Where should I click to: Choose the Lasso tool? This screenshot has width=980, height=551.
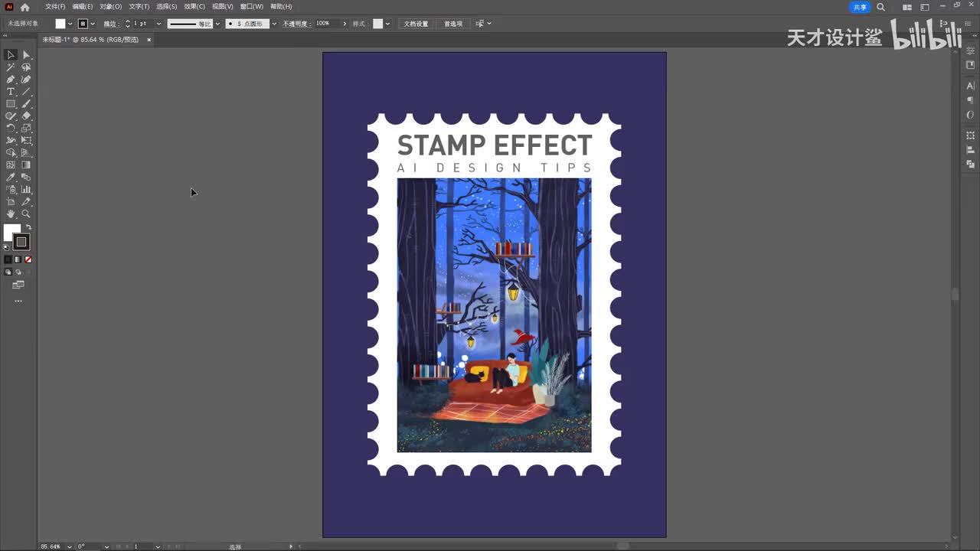pyautogui.click(x=26, y=67)
